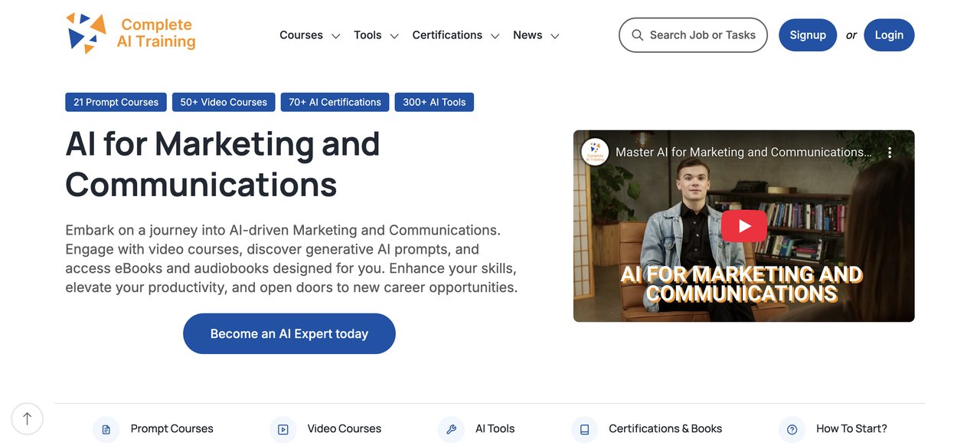Image resolution: width=980 pixels, height=446 pixels.
Task: Expand the Courses dropdown chevron
Action: 335,36
